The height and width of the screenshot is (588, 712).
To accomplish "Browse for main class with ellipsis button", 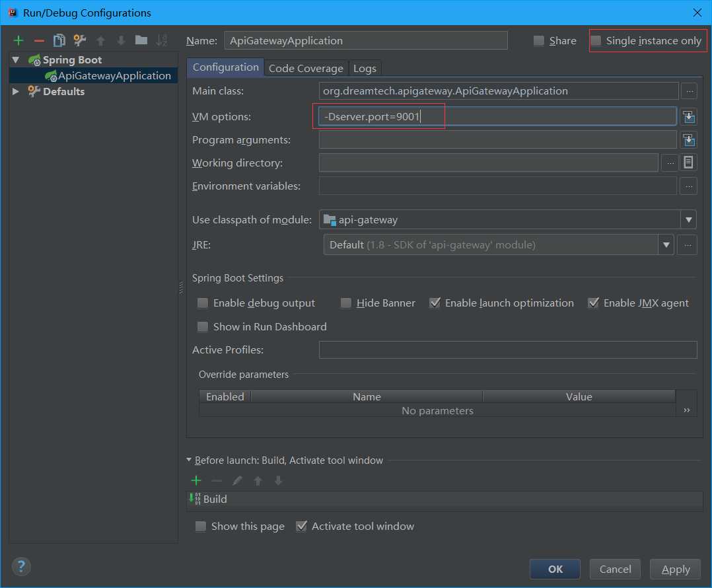I will tap(690, 91).
